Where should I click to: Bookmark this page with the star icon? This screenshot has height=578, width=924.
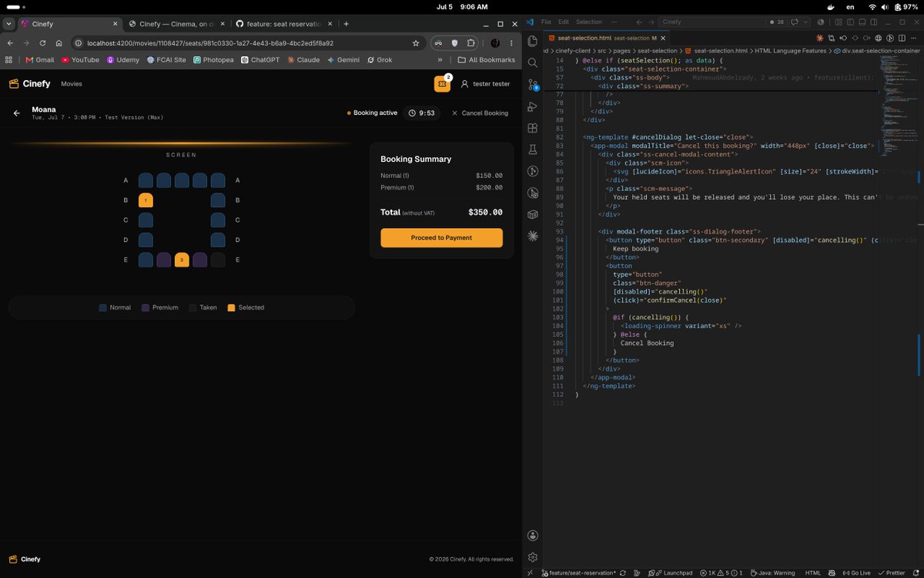416,43
